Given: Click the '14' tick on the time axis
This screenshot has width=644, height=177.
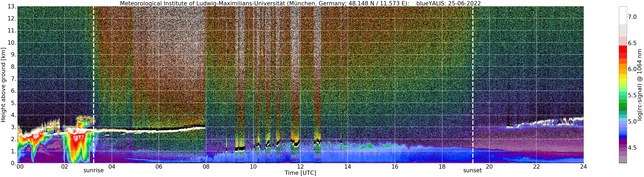Looking at the screenshot, I should click(347, 167).
